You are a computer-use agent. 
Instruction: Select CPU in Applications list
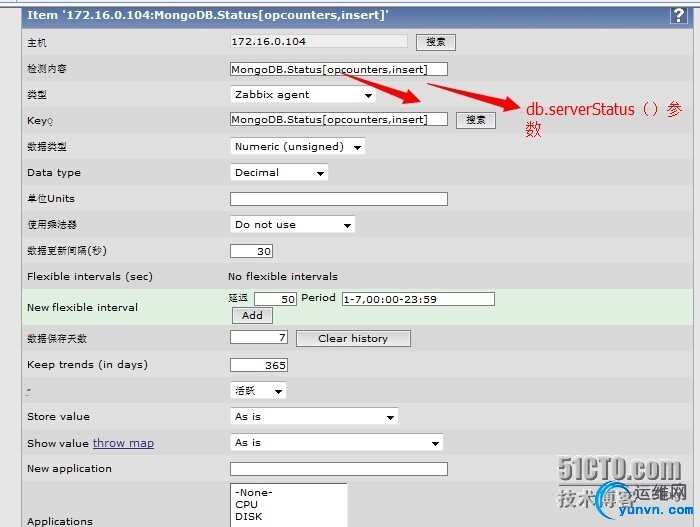(288, 505)
